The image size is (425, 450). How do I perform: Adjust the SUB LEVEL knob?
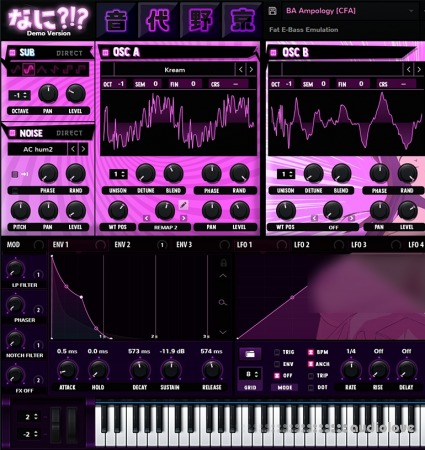click(75, 94)
